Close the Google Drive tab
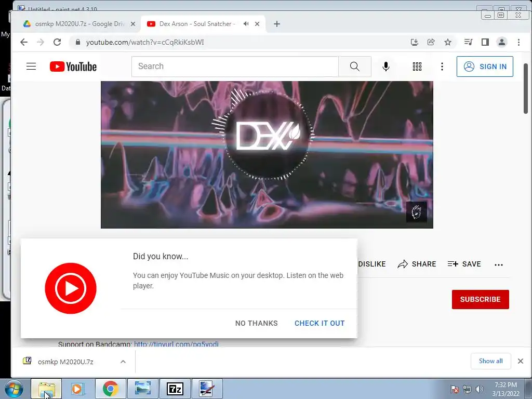Image resolution: width=532 pixels, height=399 pixels. 133,24
